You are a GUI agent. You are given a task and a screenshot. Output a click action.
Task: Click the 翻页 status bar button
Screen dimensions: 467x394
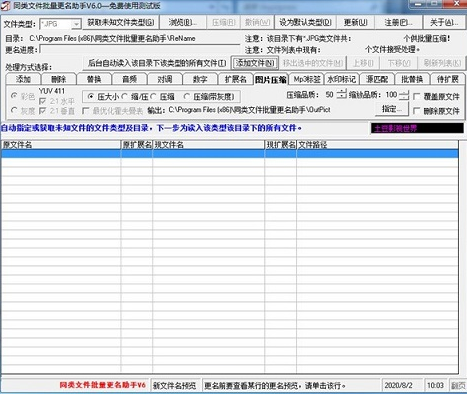(x=458, y=385)
